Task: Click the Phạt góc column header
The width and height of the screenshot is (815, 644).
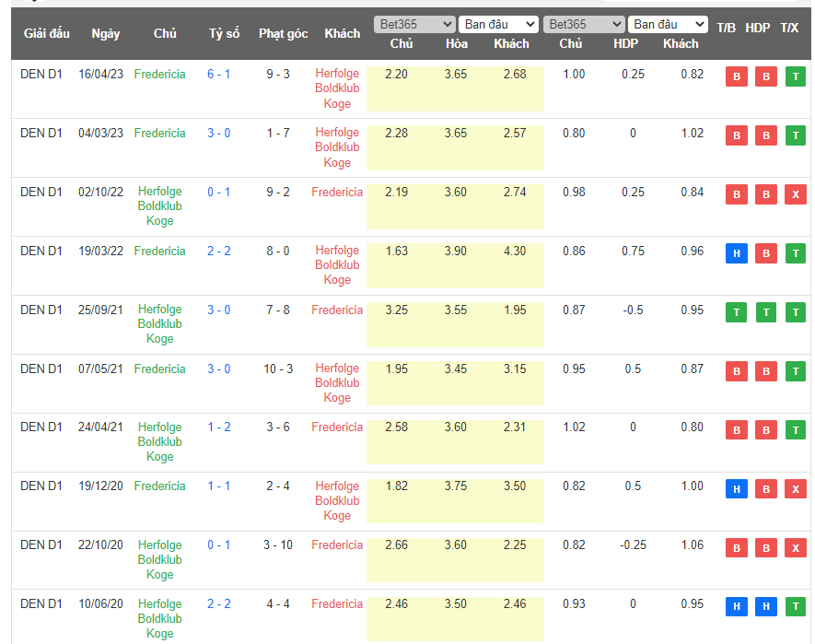Action: click(x=283, y=33)
